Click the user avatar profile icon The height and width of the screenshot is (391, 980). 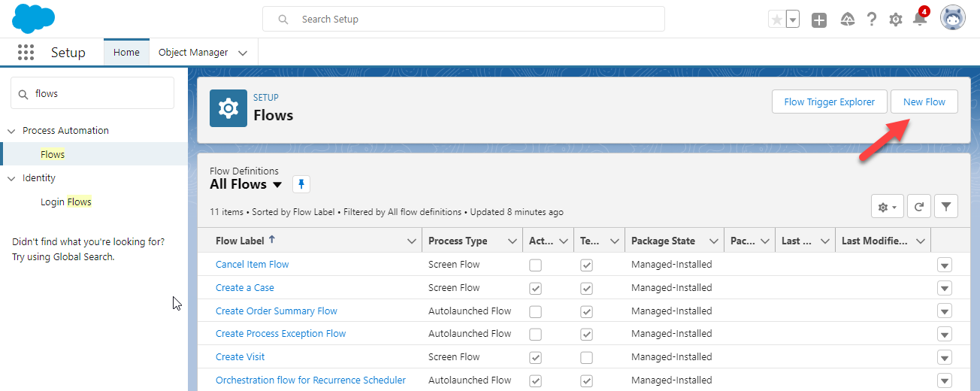coord(952,19)
